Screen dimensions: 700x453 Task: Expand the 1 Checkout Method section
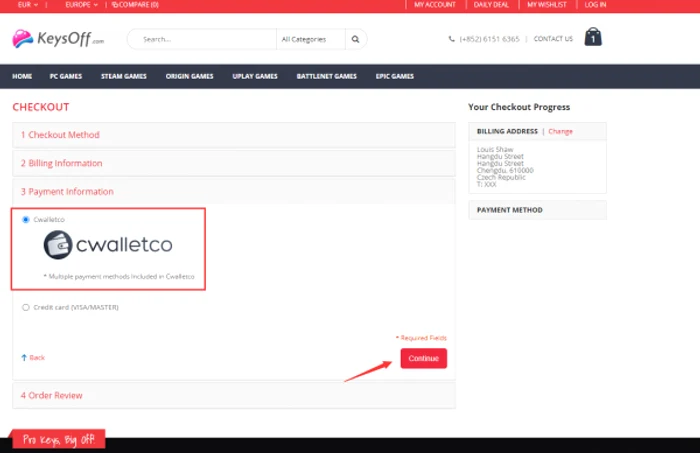[x=234, y=135]
